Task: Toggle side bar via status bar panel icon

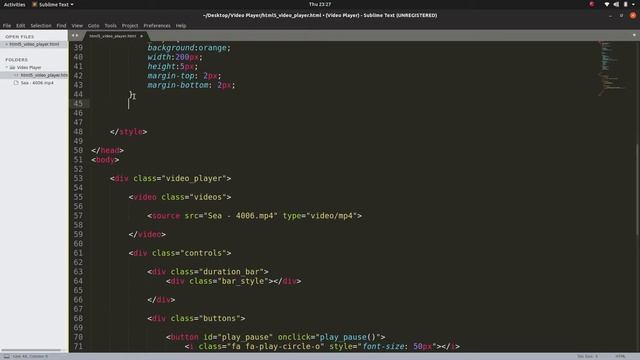Action: (7, 356)
